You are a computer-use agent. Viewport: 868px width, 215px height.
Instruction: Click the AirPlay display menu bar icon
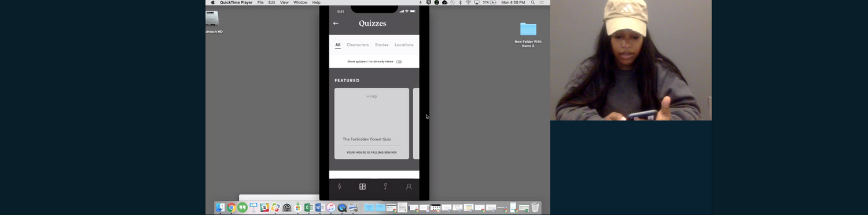(x=477, y=2)
